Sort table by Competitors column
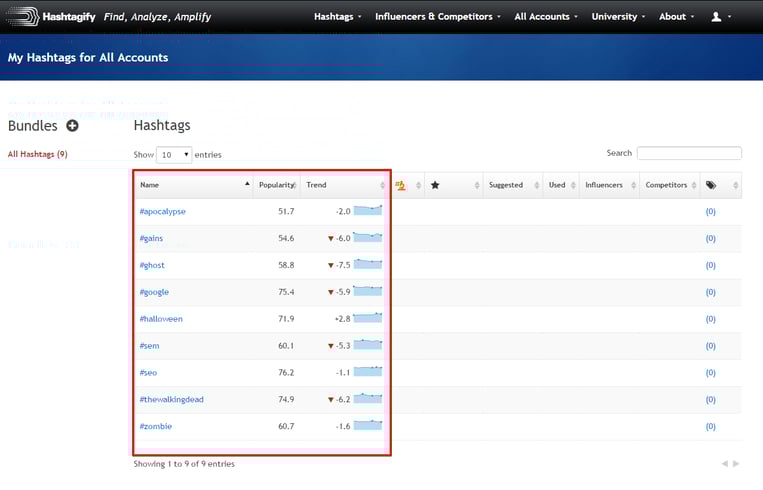The height and width of the screenshot is (490, 763). 670,185
